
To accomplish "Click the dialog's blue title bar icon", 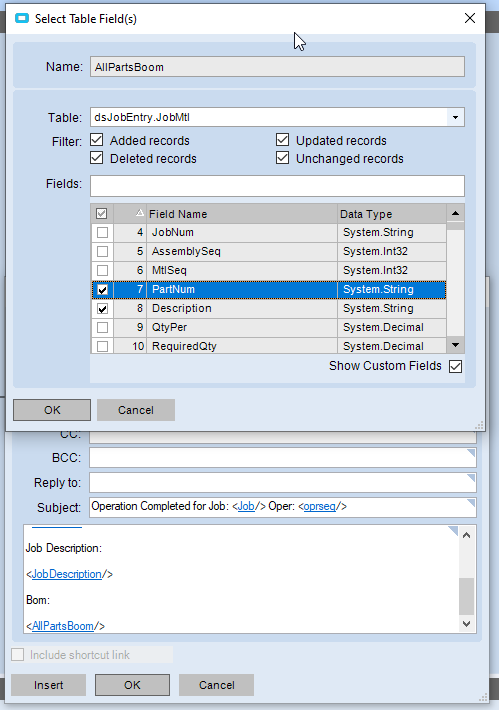I will [22, 19].
